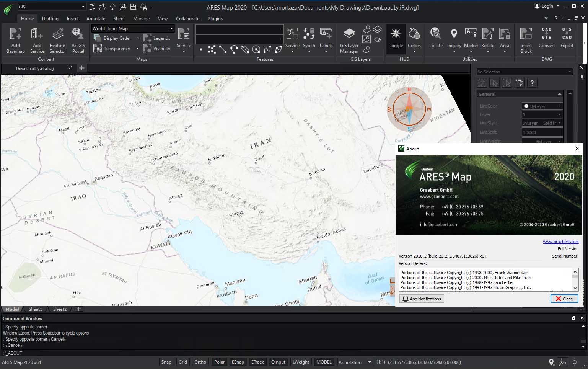Image resolution: width=588 pixels, height=369 pixels.
Task: Click the App Notifications button
Action: (422, 299)
